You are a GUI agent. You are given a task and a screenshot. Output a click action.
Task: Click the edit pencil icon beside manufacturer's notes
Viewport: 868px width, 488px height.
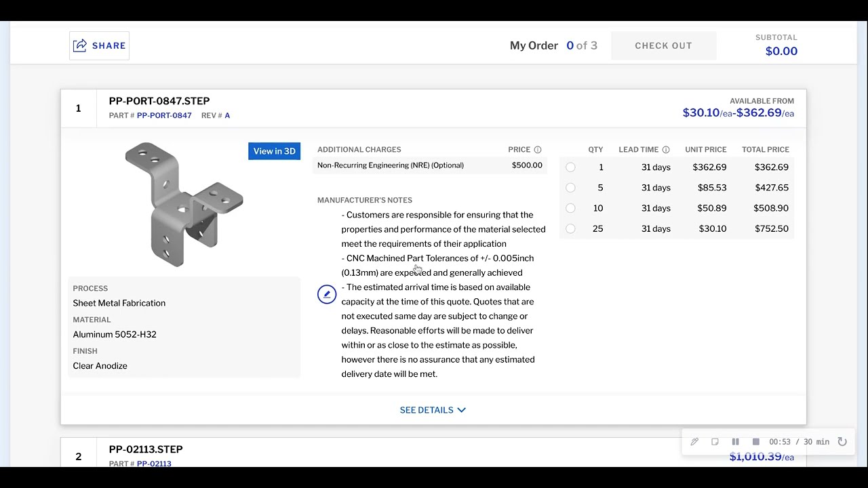[327, 294]
